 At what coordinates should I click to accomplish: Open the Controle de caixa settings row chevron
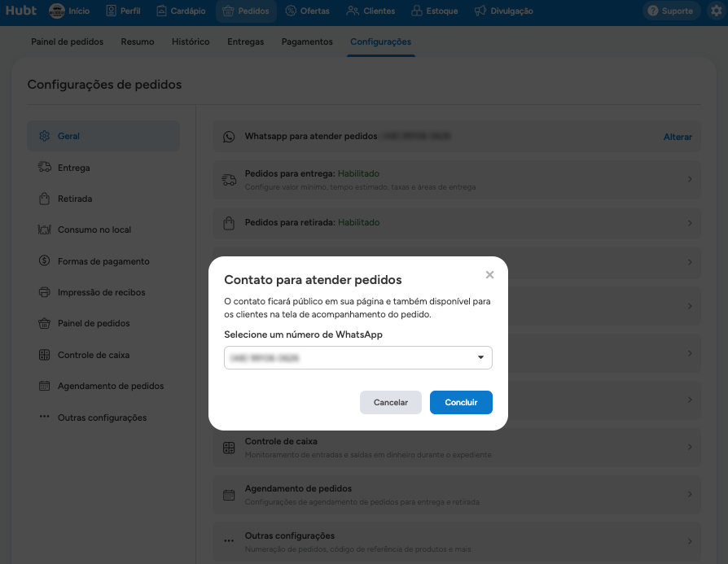(x=690, y=447)
